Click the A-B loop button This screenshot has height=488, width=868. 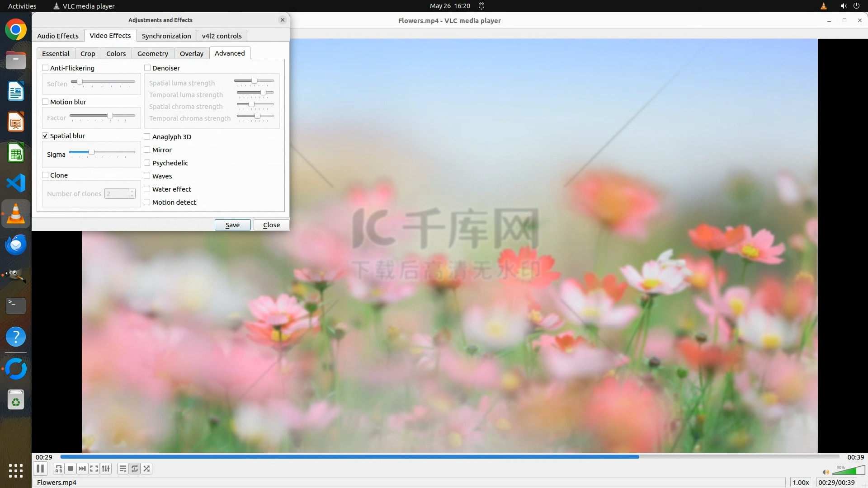point(59,469)
